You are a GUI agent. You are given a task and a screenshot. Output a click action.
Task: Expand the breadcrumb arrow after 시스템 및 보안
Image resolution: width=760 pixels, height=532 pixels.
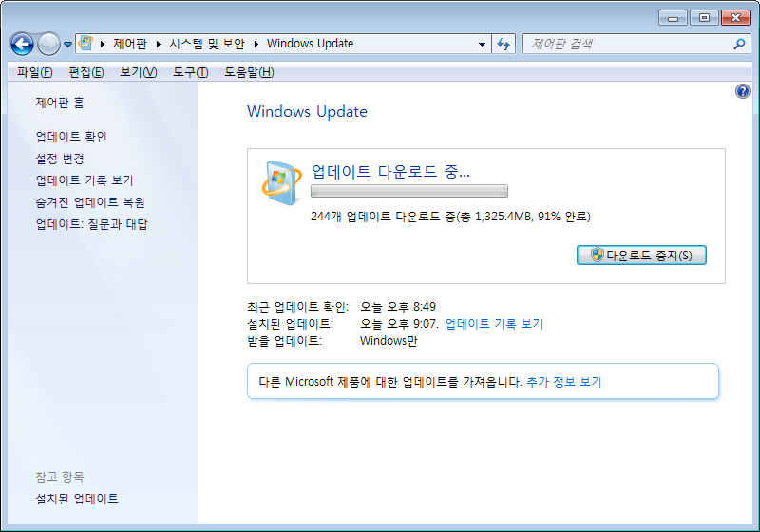(258, 44)
